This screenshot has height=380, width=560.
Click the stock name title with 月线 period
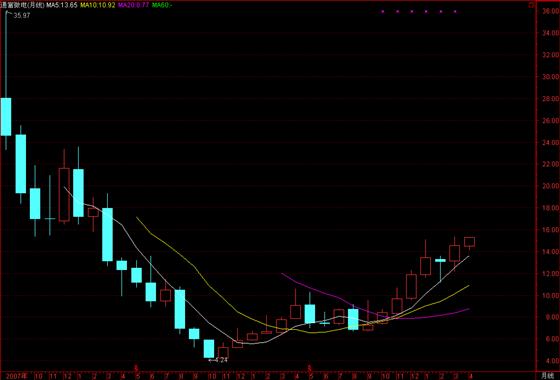click(x=22, y=5)
